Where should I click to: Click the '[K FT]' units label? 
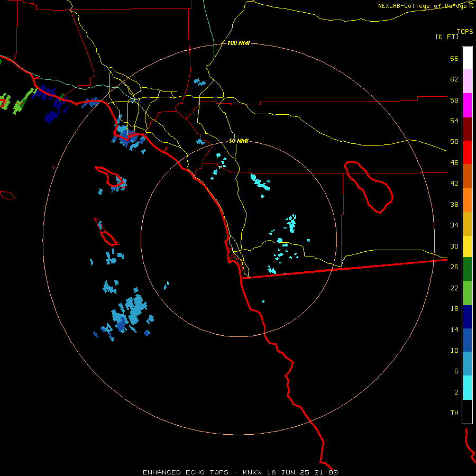[x=447, y=36]
